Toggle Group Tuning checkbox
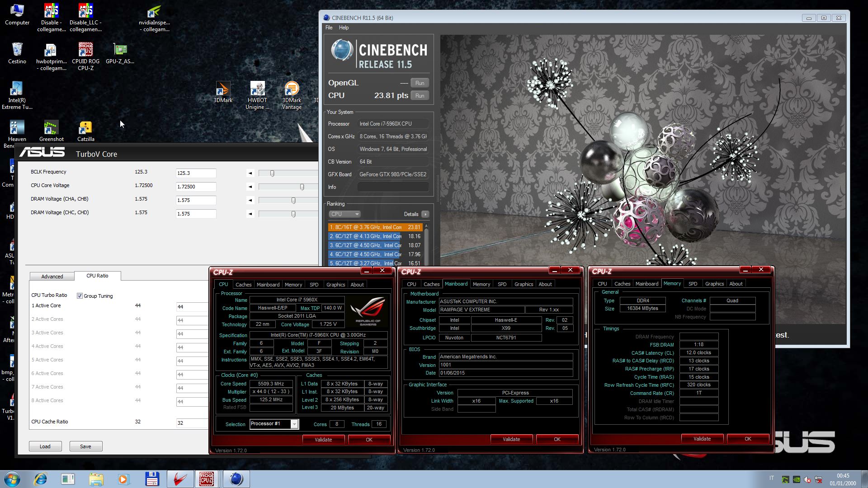Screen dimensions: 868x488 pyautogui.click(x=80, y=296)
